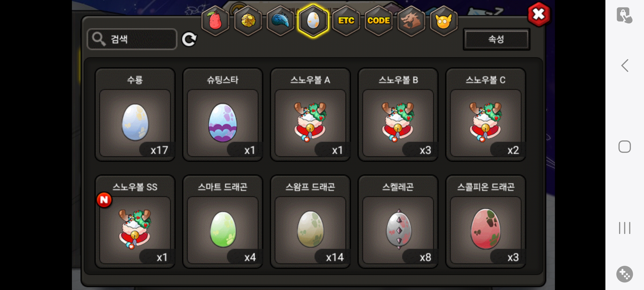Screen dimensions: 644x290
Task: Open the game controller tools icon
Action: 625,274
